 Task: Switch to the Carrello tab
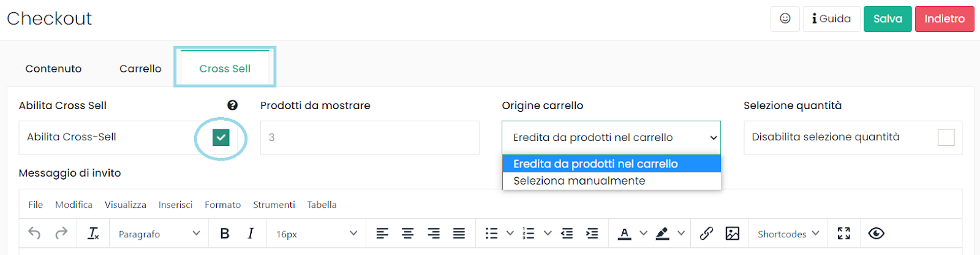140,69
